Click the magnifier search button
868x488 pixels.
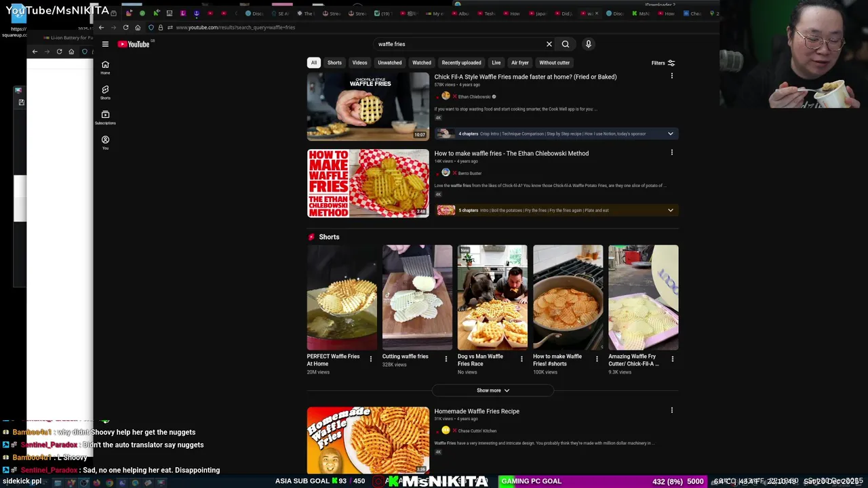click(x=566, y=44)
